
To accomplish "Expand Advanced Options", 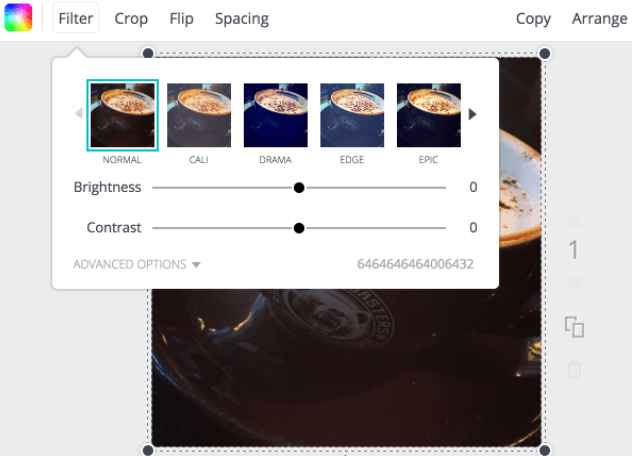I will pyautogui.click(x=137, y=265).
